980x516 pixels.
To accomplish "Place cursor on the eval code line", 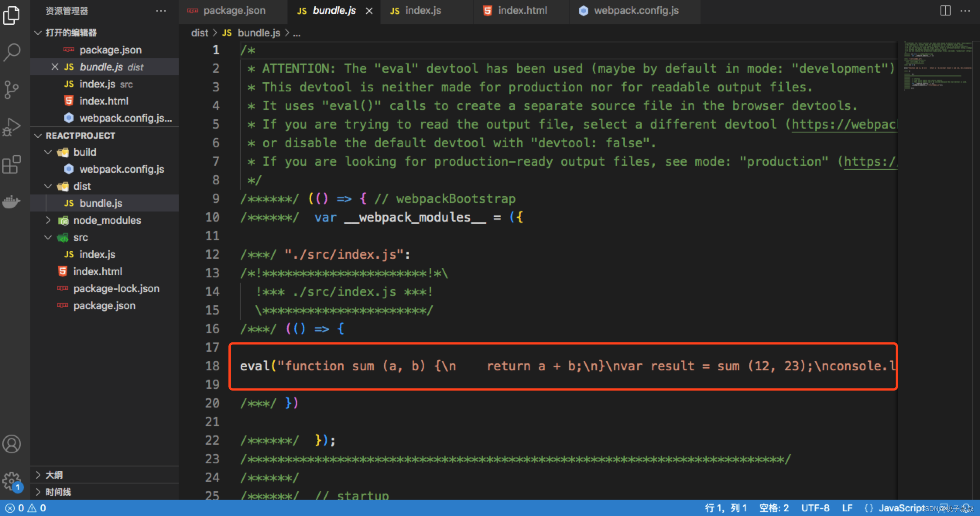I will point(567,366).
